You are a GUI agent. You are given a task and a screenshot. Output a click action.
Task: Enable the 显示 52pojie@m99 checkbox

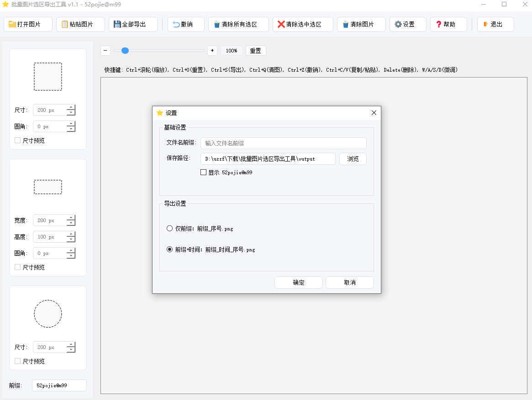tap(204, 172)
